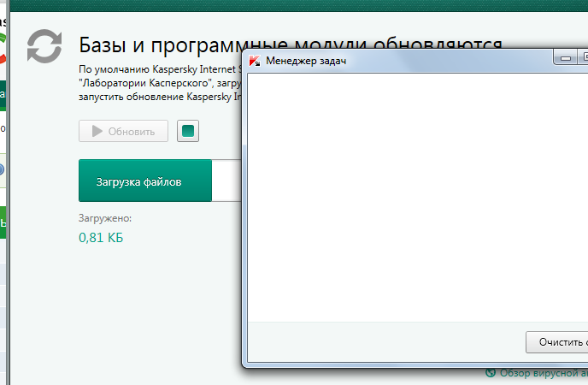Click the empty task list area in Менеджер задач
588x385 pixels.
[x=417, y=198]
